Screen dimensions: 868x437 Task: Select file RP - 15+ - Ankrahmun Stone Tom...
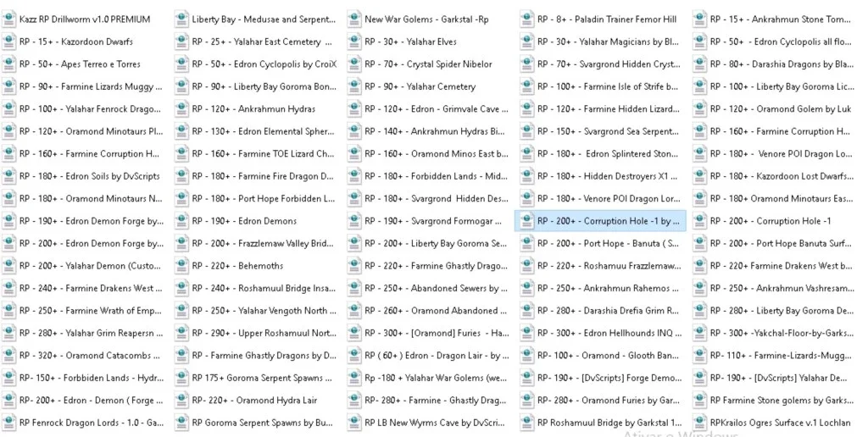coord(781,19)
